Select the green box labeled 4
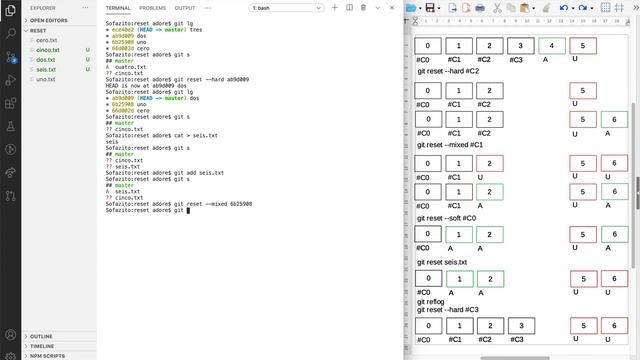Image resolution: width=640 pixels, height=360 pixels. click(x=552, y=46)
